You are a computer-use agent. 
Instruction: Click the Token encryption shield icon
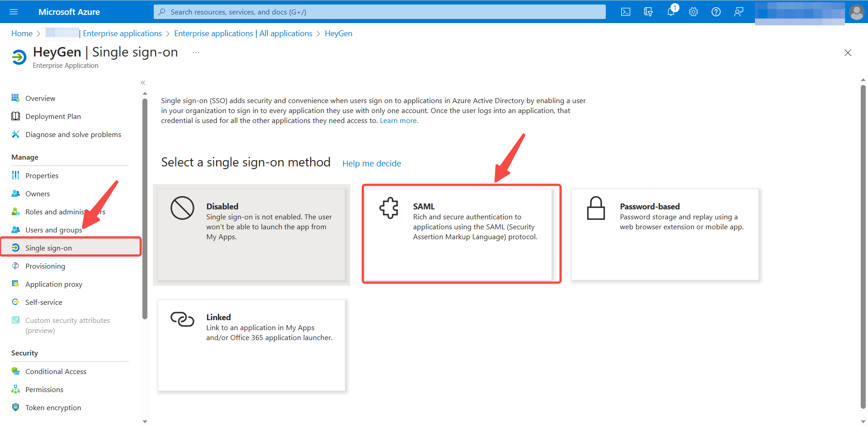point(15,407)
